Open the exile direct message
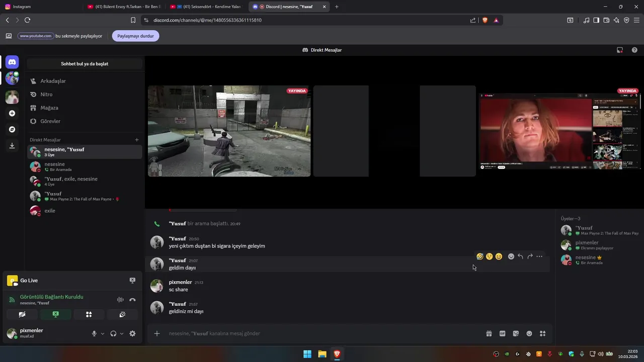 (x=85, y=211)
